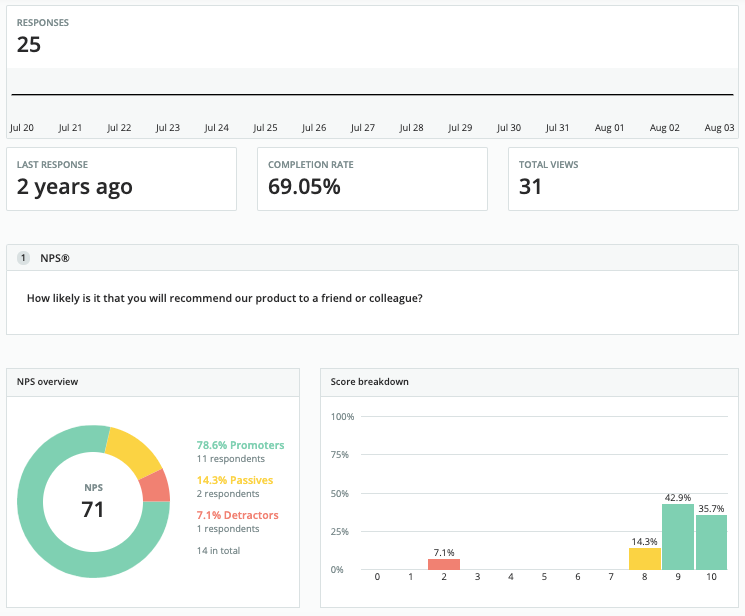Click the RESPONSES count 25
This screenshot has height=616, width=745.
[x=29, y=45]
